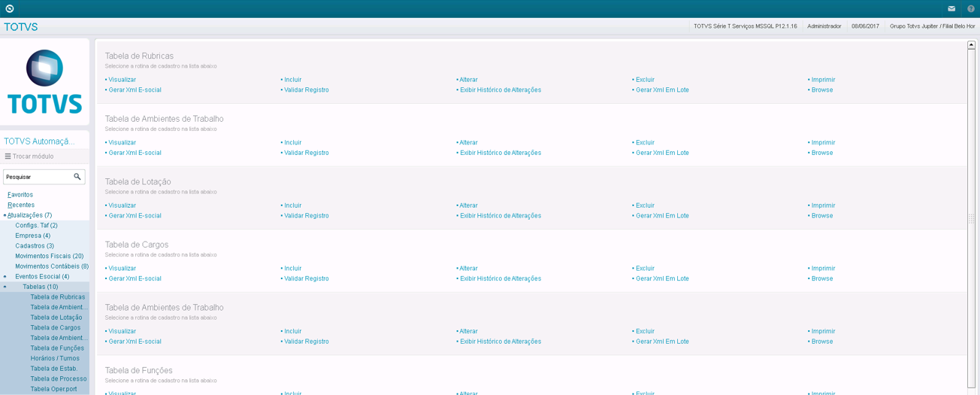
Task: Click Visualizar under Tabela de Rubricas
Action: [x=120, y=80]
